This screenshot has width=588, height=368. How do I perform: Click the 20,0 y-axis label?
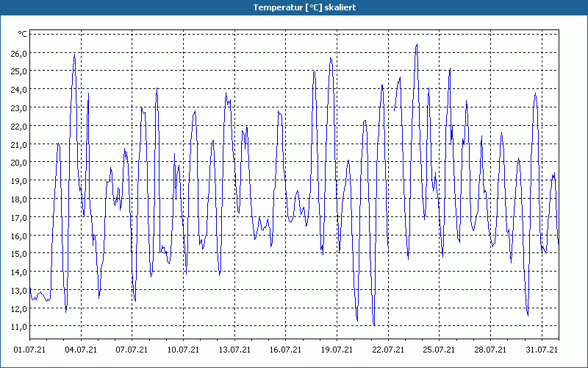(19, 163)
